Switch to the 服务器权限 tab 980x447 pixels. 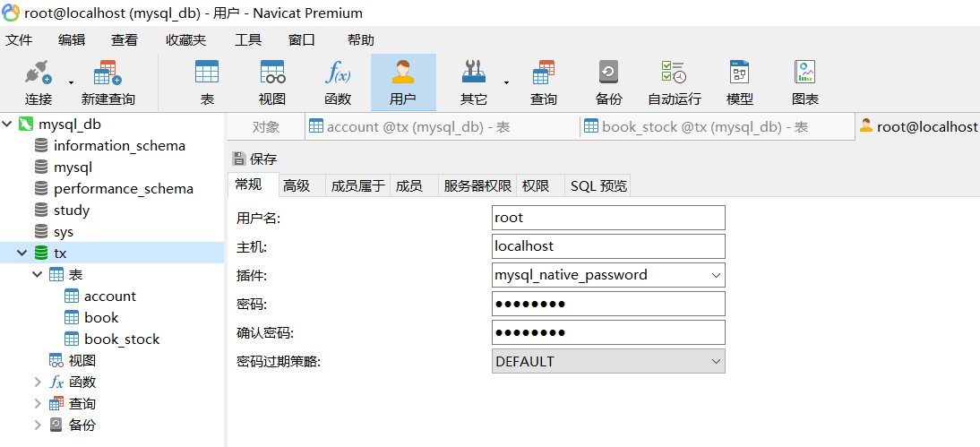[477, 185]
